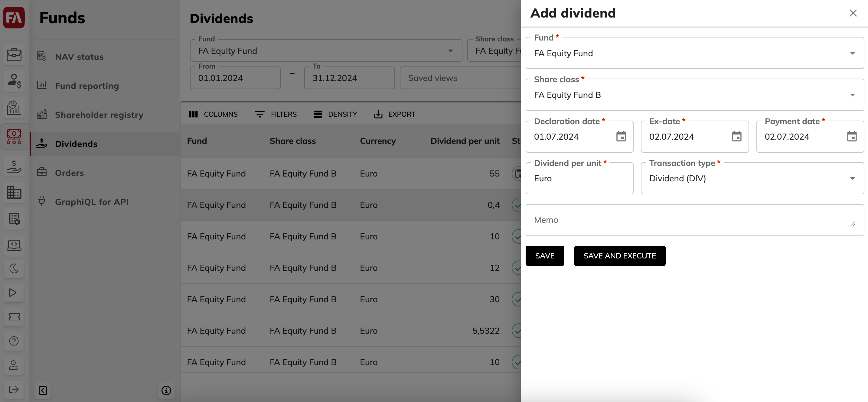
Task: Click the Declaration date calendar icon
Action: tap(621, 136)
